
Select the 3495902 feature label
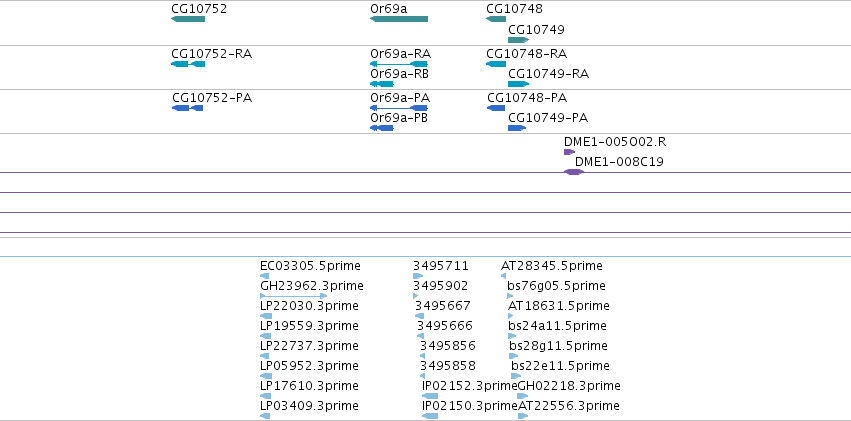(441, 286)
